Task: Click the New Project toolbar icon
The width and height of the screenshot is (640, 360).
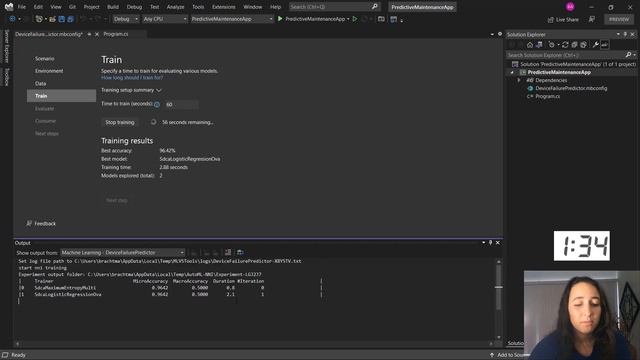Action: pos(39,19)
